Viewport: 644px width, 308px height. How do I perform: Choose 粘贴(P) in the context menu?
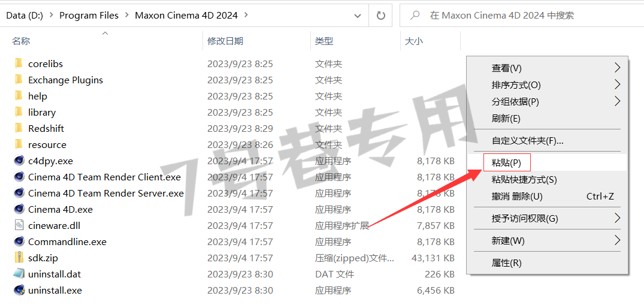coord(547,162)
